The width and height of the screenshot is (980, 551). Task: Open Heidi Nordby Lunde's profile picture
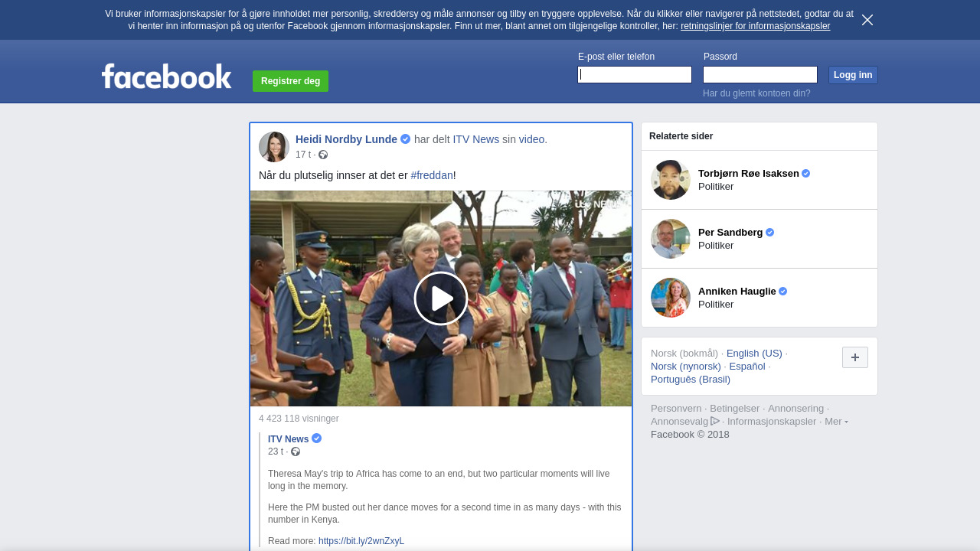pyautogui.click(x=274, y=147)
